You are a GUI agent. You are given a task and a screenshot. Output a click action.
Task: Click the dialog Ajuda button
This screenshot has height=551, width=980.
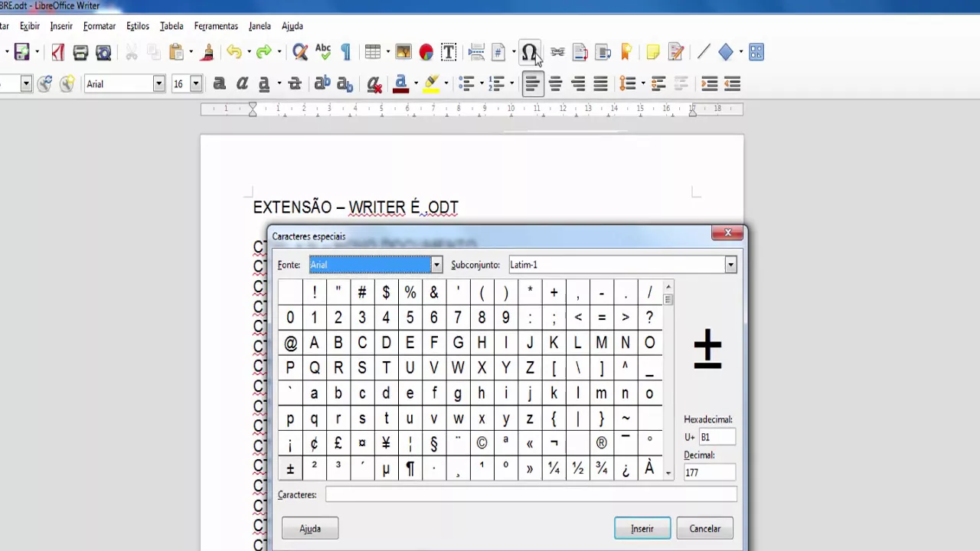coord(310,529)
